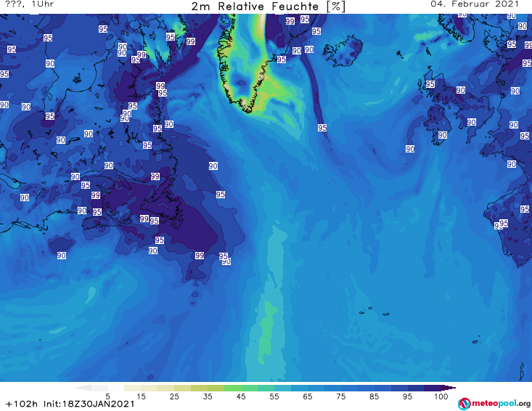Image resolution: width=532 pixels, height=411 pixels.
Task: Pick the dark purple end swatch of colorbar
Action: (x=449, y=388)
